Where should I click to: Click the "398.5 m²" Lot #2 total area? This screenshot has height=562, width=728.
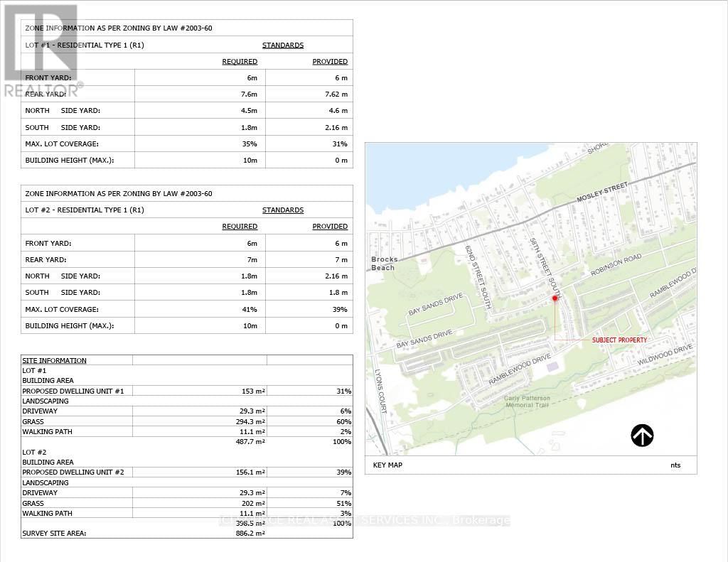[x=250, y=524]
